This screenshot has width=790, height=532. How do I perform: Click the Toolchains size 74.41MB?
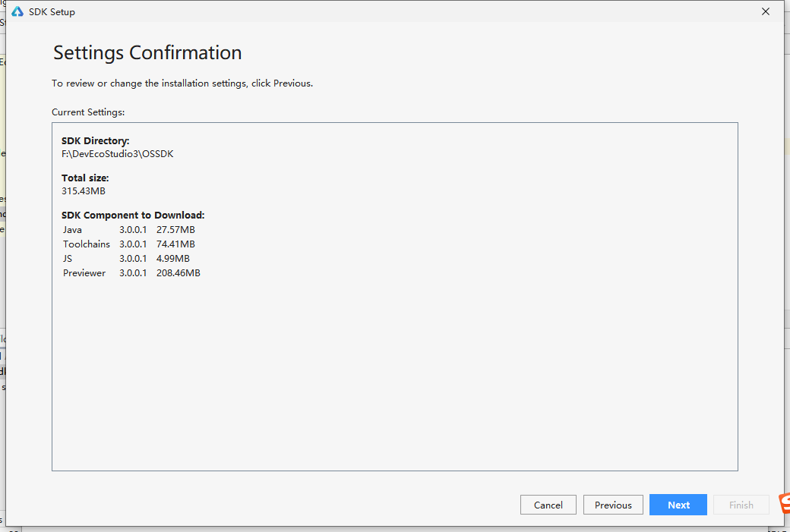[175, 244]
